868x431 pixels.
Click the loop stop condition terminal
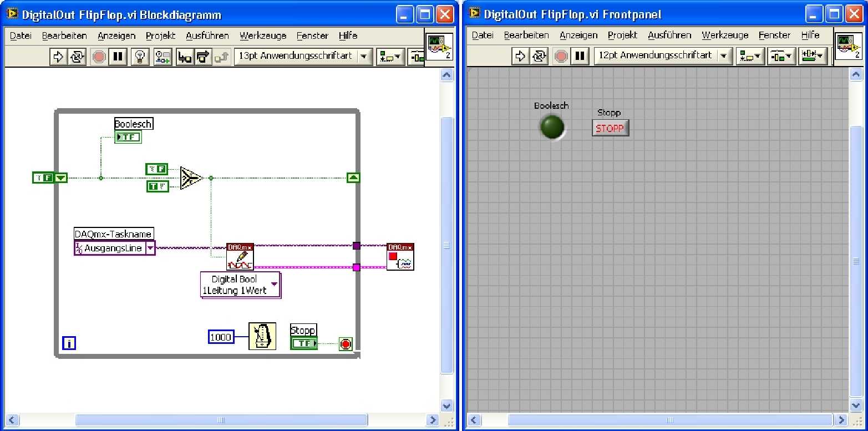pyautogui.click(x=346, y=344)
